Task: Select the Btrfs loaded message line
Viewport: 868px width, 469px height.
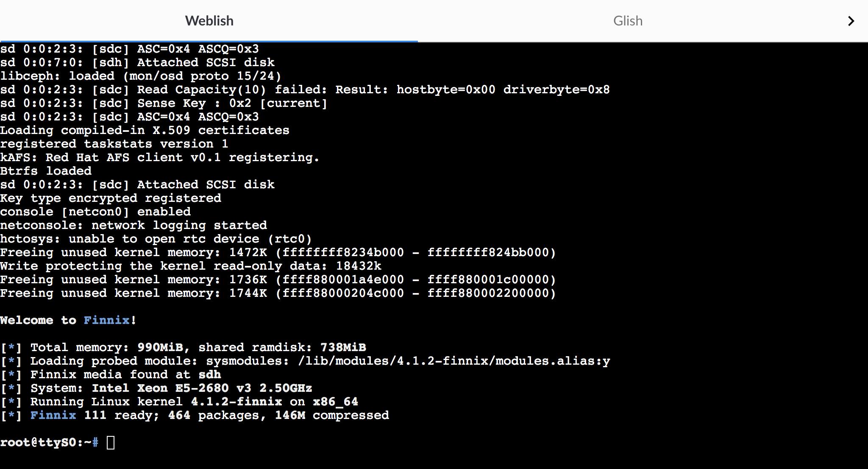Action: pos(46,170)
